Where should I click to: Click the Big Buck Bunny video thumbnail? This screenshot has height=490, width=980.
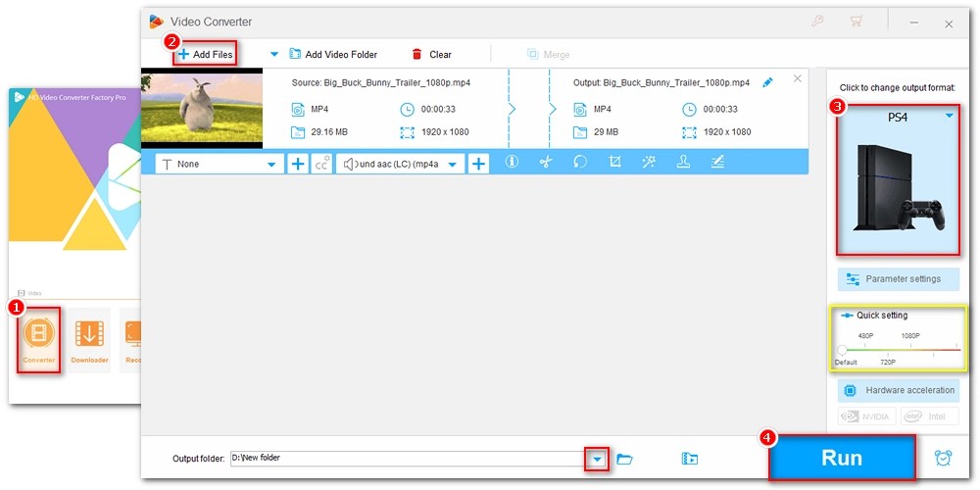pos(202,108)
